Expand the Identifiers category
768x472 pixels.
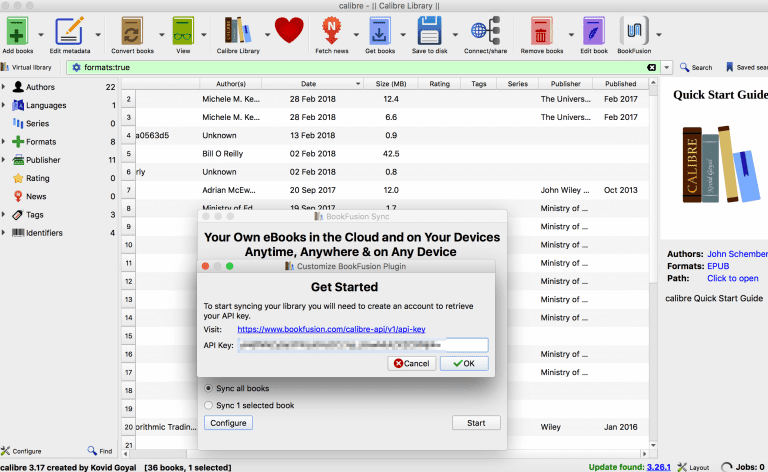click(x=4, y=233)
